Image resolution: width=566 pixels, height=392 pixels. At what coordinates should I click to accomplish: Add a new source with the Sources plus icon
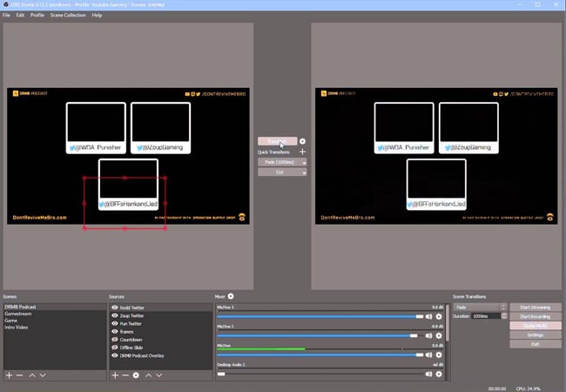click(x=115, y=375)
